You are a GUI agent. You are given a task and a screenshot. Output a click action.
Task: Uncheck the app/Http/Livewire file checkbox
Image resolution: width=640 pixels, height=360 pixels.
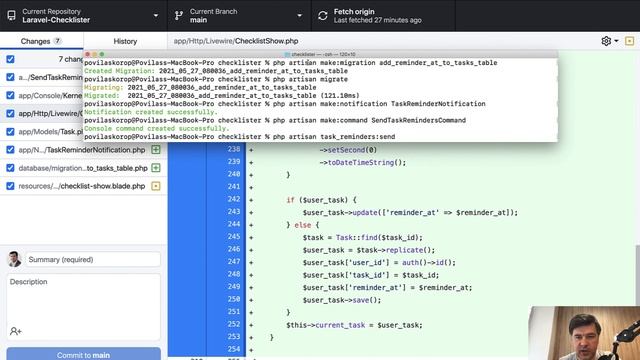coord(10,113)
